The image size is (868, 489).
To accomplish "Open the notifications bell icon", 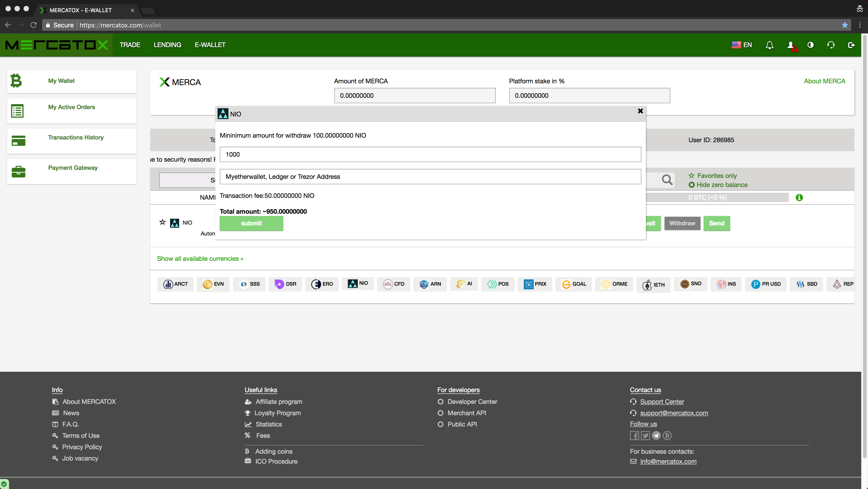I will pos(770,45).
